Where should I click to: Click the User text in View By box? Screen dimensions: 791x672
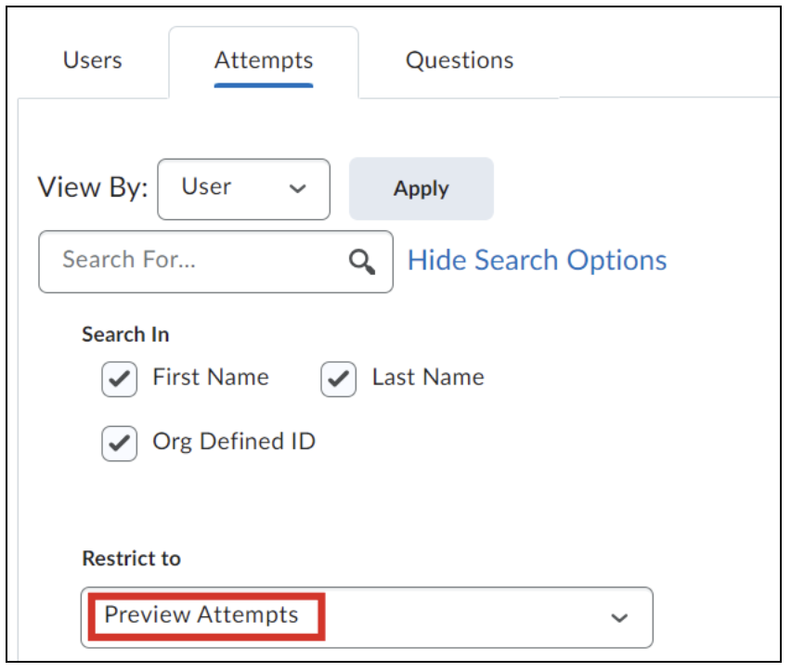(x=206, y=187)
